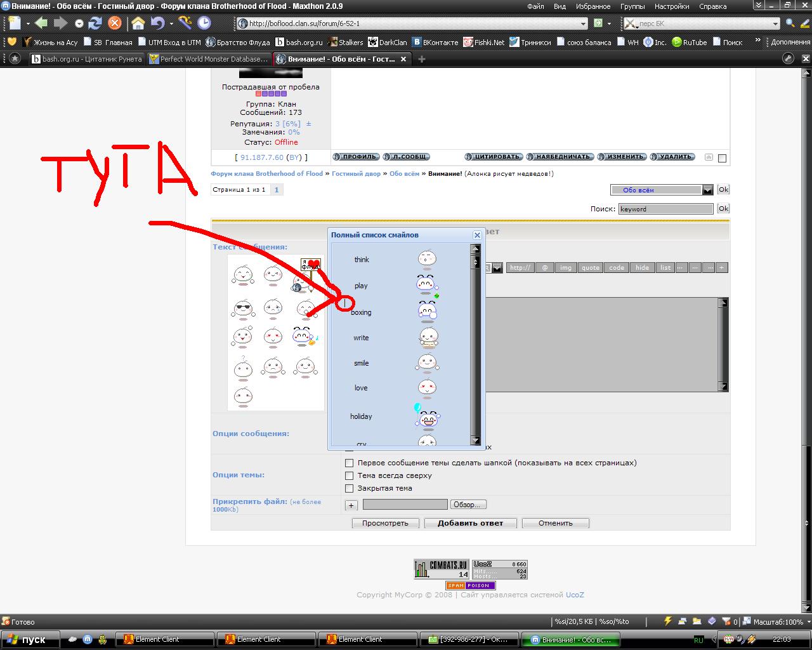This screenshot has width=812, height=650.
Task: Pick the 'boxing' smiley in the list
Action: (x=427, y=312)
